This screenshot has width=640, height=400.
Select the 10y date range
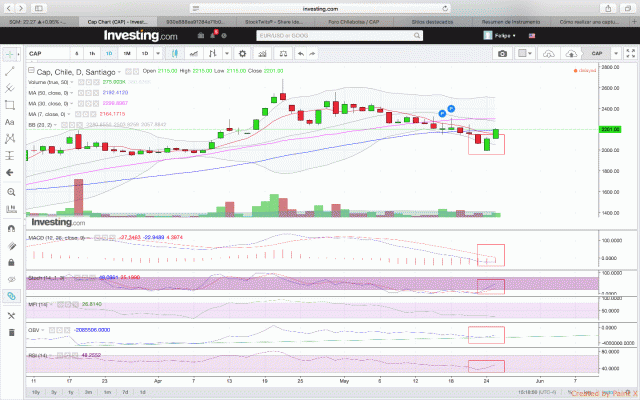pyautogui.click(x=36, y=392)
